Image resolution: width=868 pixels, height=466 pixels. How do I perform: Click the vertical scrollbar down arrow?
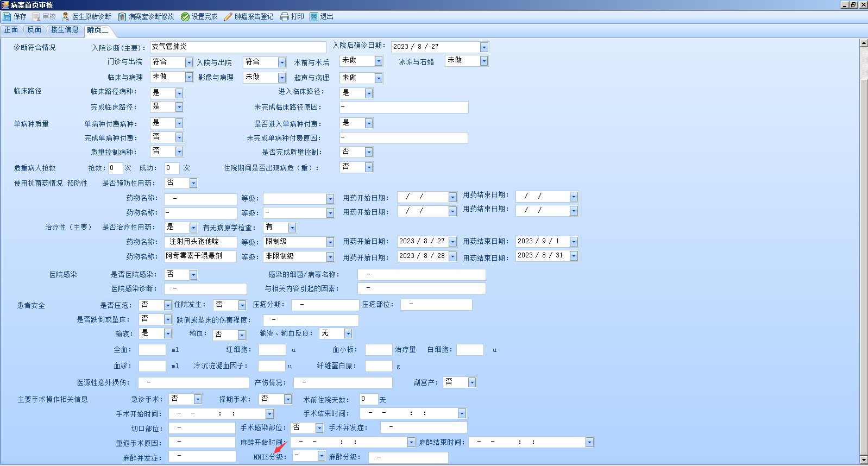coord(864,459)
